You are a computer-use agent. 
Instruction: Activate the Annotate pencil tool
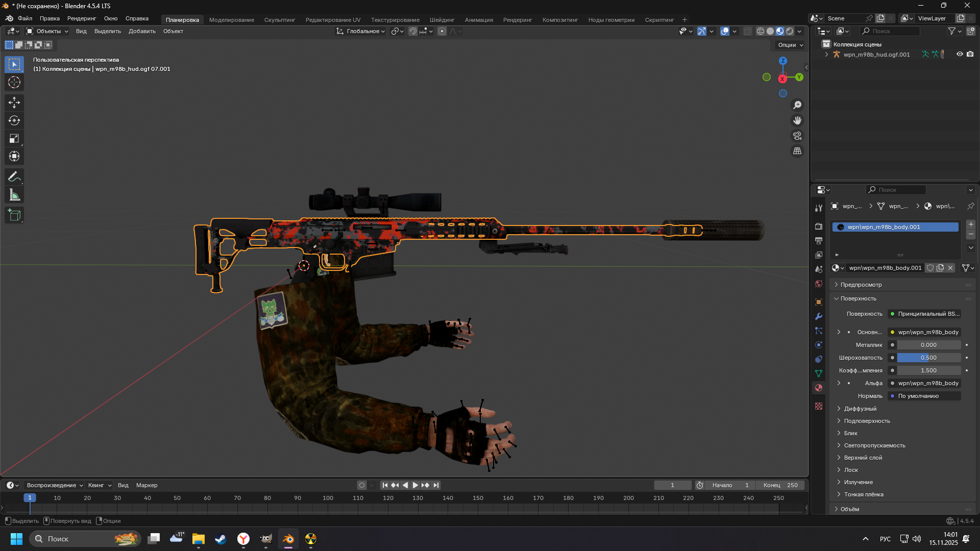tap(14, 177)
